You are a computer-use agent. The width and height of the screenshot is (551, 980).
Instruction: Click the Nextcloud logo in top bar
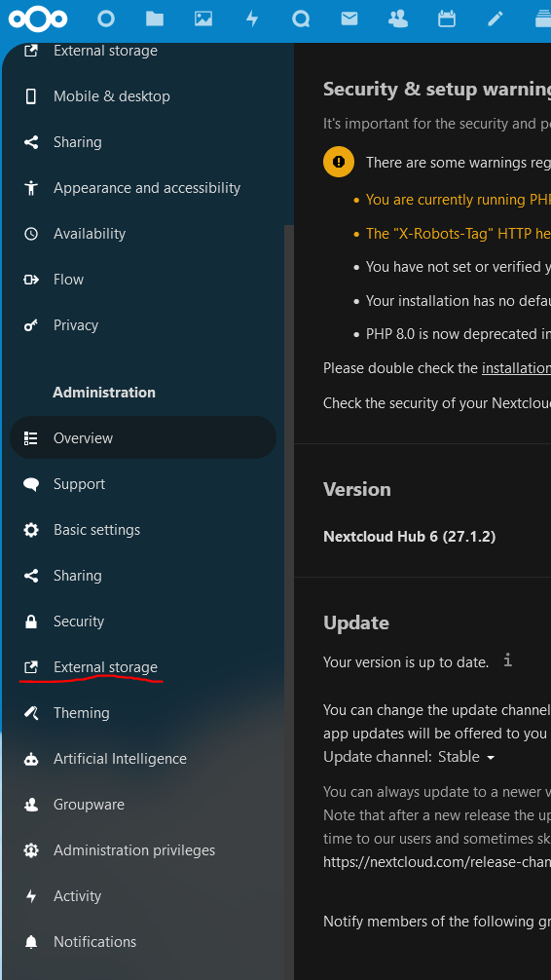pos(38,19)
